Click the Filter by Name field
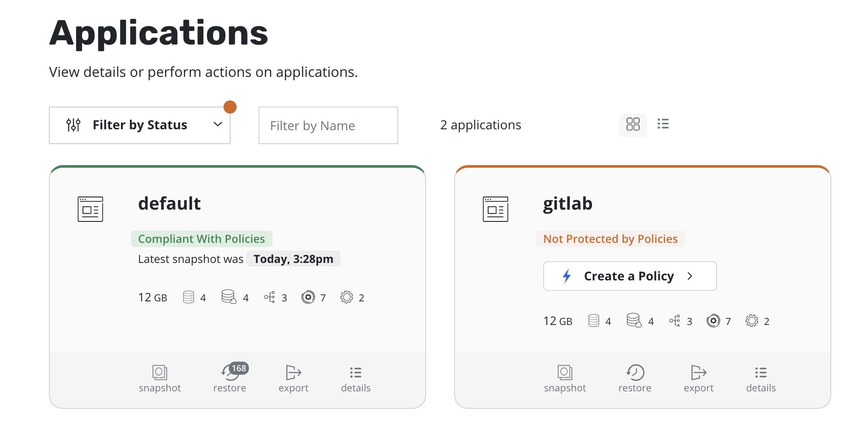This screenshot has height=442, width=868. (x=328, y=125)
